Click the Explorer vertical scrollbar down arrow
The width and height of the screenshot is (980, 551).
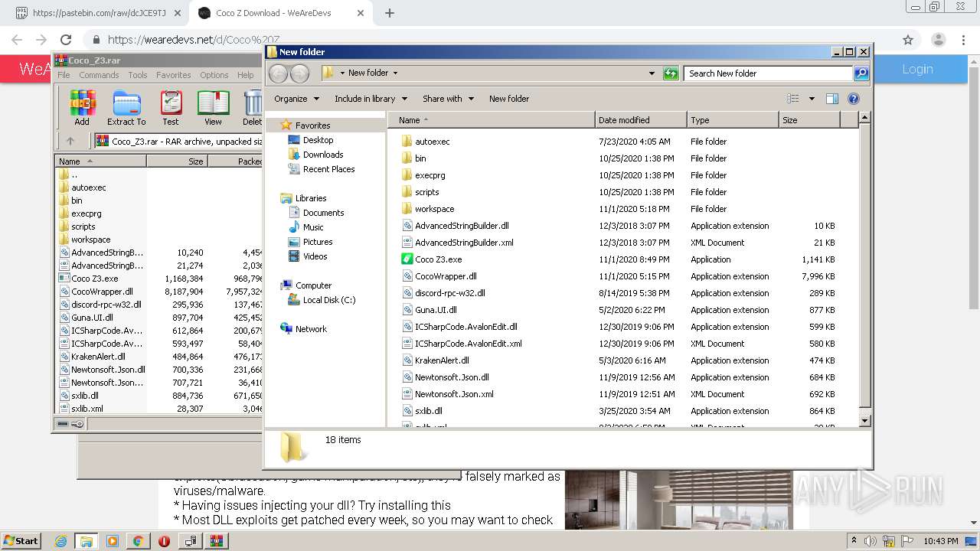tap(864, 421)
